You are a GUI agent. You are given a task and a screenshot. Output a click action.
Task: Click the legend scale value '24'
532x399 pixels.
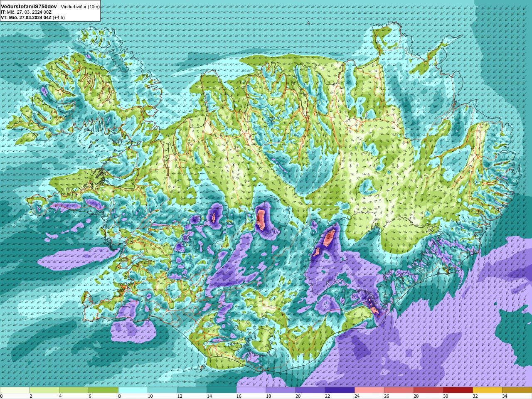pos(357,396)
